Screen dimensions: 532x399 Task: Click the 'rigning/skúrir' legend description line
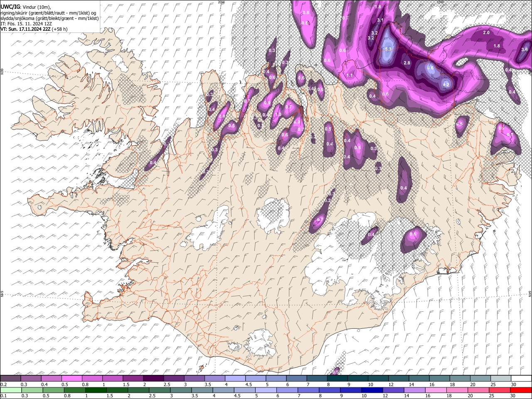pyautogui.click(x=48, y=12)
